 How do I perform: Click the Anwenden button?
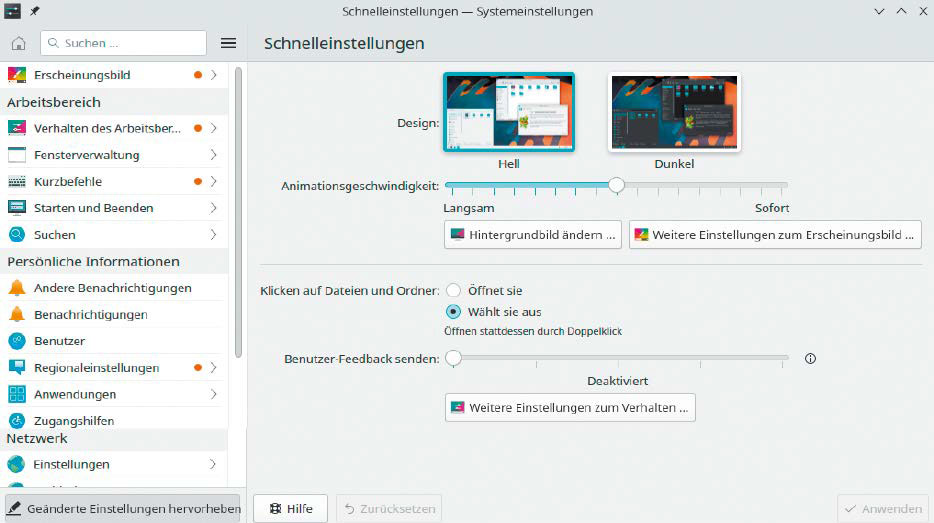[x=883, y=509]
